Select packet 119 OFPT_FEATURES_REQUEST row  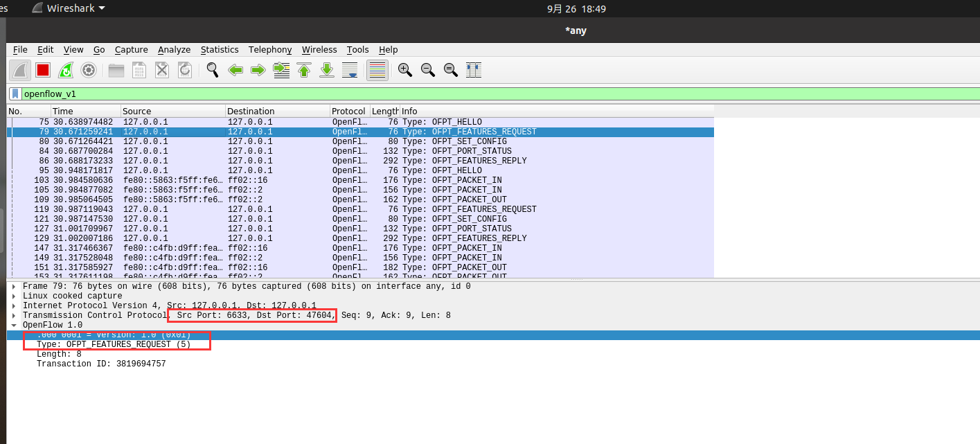click(x=360, y=209)
